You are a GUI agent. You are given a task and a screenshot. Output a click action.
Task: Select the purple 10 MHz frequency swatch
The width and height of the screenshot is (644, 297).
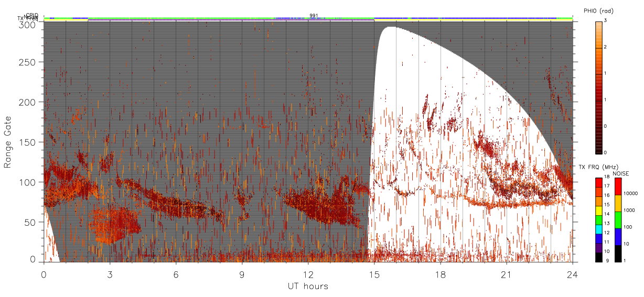click(x=598, y=249)
